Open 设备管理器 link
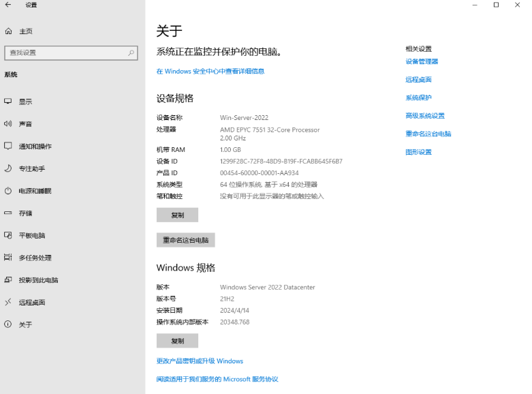Screen dimensions: 532x394 422,61
